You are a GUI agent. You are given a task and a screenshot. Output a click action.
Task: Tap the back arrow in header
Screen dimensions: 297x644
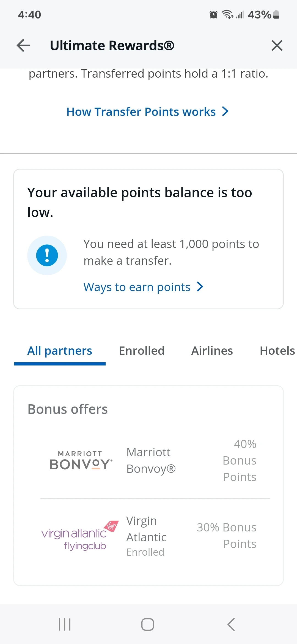pos(23,45)
